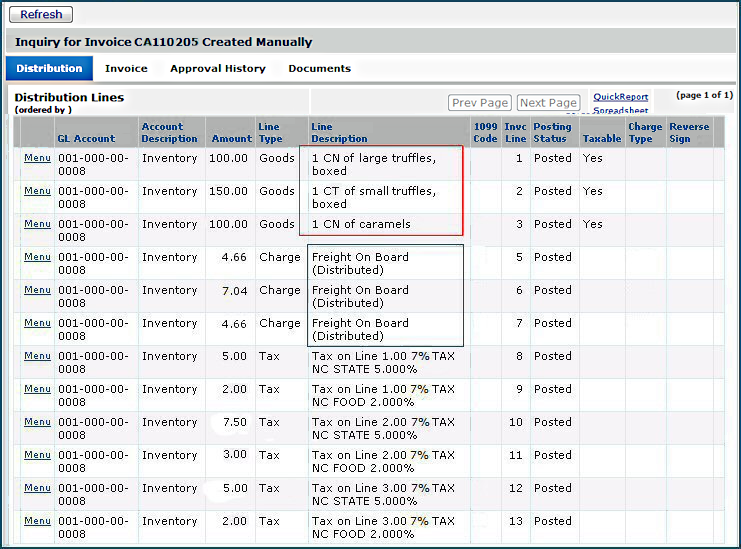Select the Distribution tab
Screen dimensions: 741x549
pos(49,69)
